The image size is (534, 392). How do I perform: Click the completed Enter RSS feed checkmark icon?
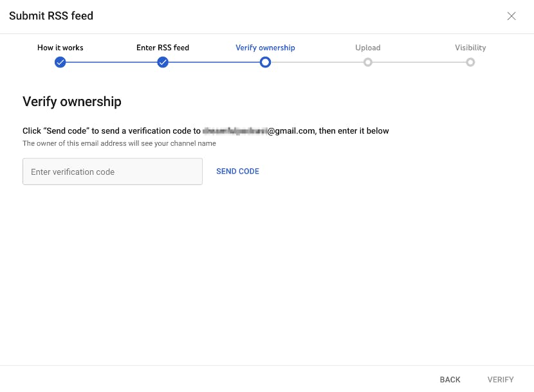(x=163, y=62)
